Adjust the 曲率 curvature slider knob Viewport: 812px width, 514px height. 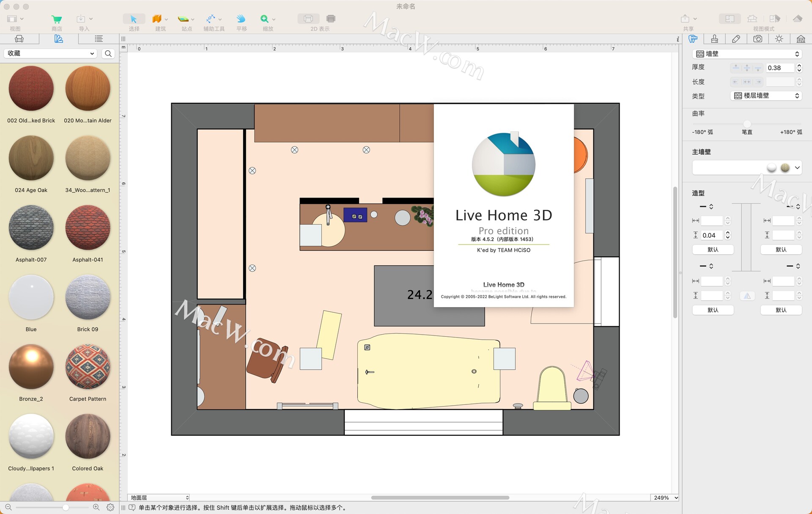click(x=747, y=124)
